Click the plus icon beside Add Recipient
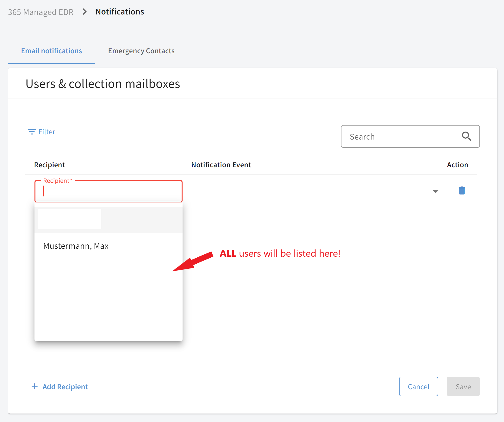Image resolution: width=504 pixels, height=422 pixels. pos(35,386)
